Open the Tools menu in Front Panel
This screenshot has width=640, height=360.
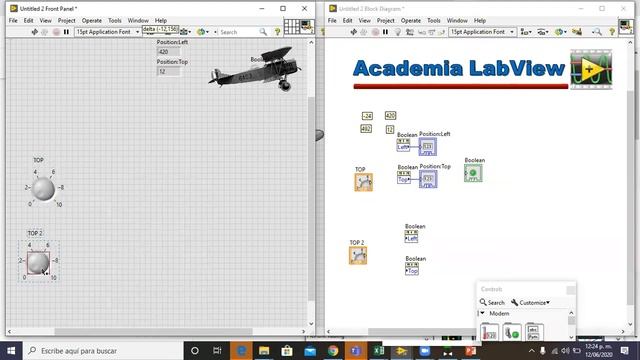pyautogui.click(x=115, y=20)
